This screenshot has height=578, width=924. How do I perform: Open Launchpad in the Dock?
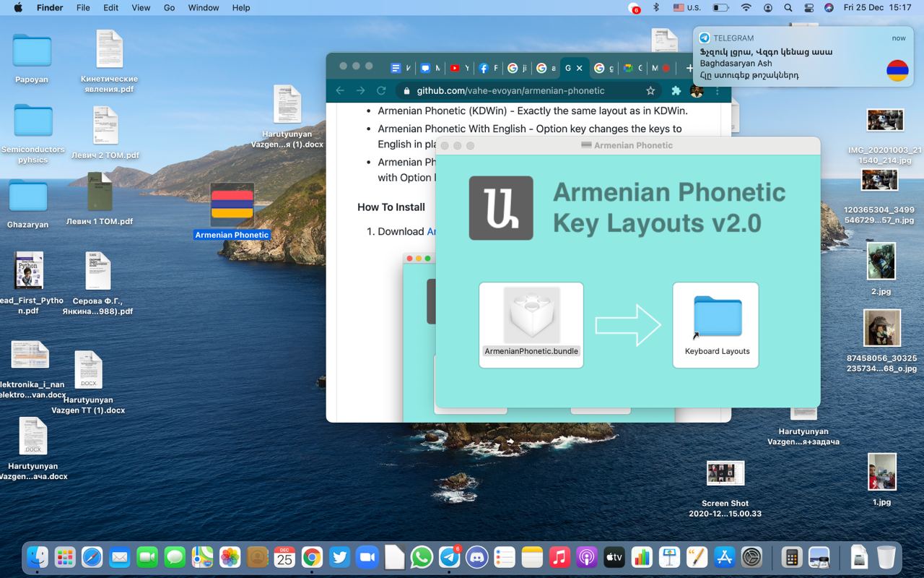pos(65,557)
